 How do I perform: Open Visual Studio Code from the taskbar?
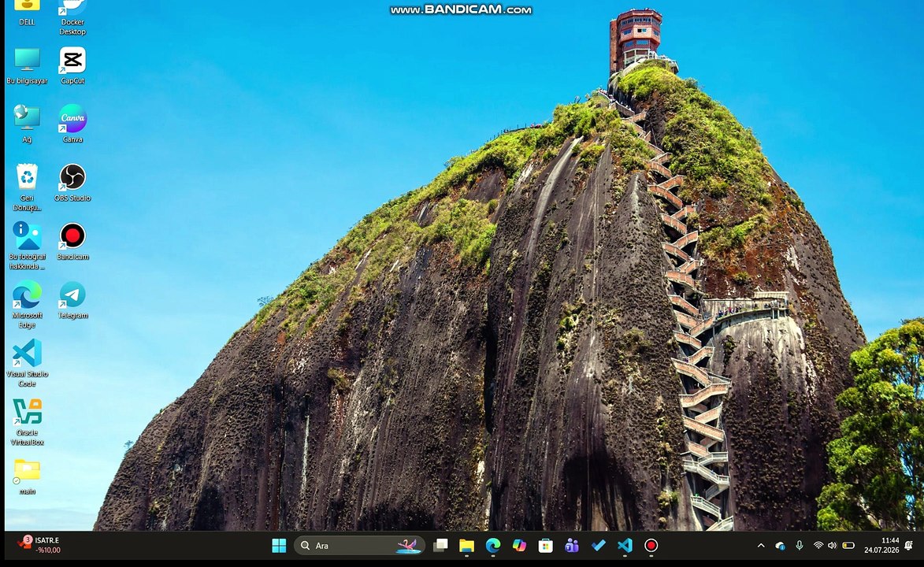[x=625, y=546]
